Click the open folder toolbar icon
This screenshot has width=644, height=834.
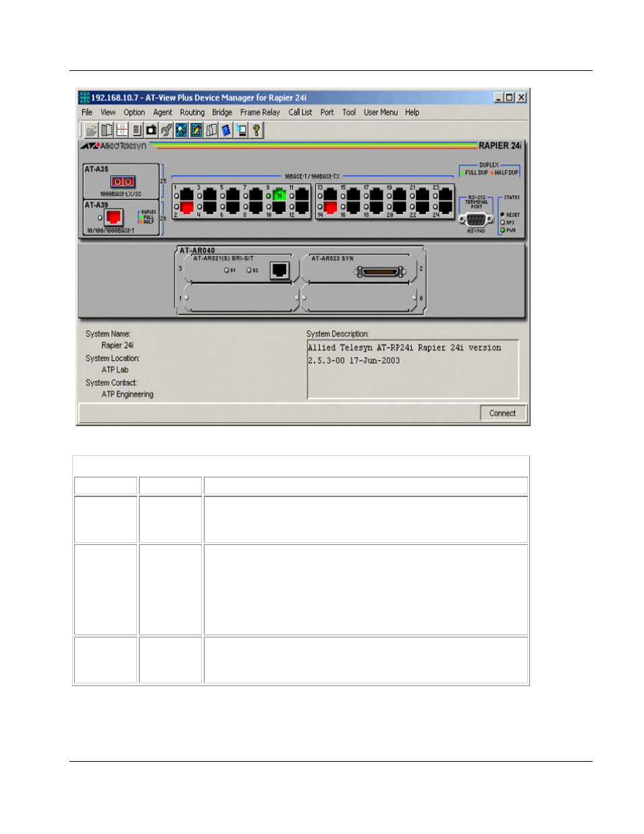91,130
